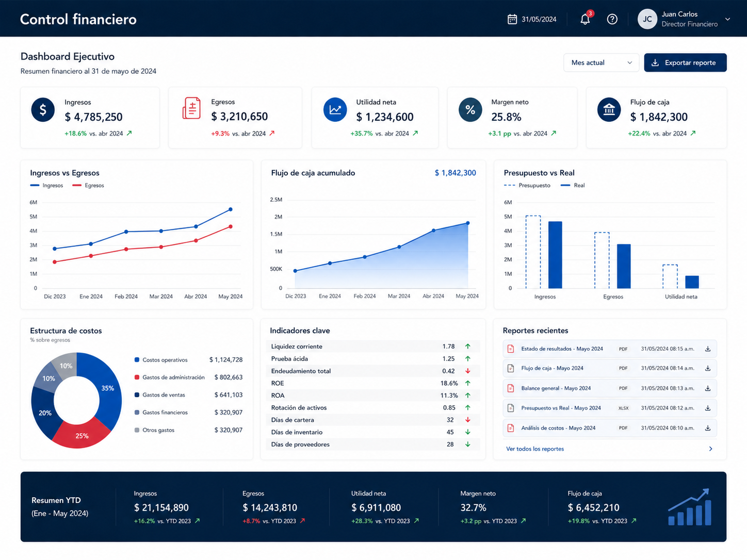Viewport: 747px width, 560px height.
Task: Click the Días de cartera red arrow
Action: tap(468, 420)
